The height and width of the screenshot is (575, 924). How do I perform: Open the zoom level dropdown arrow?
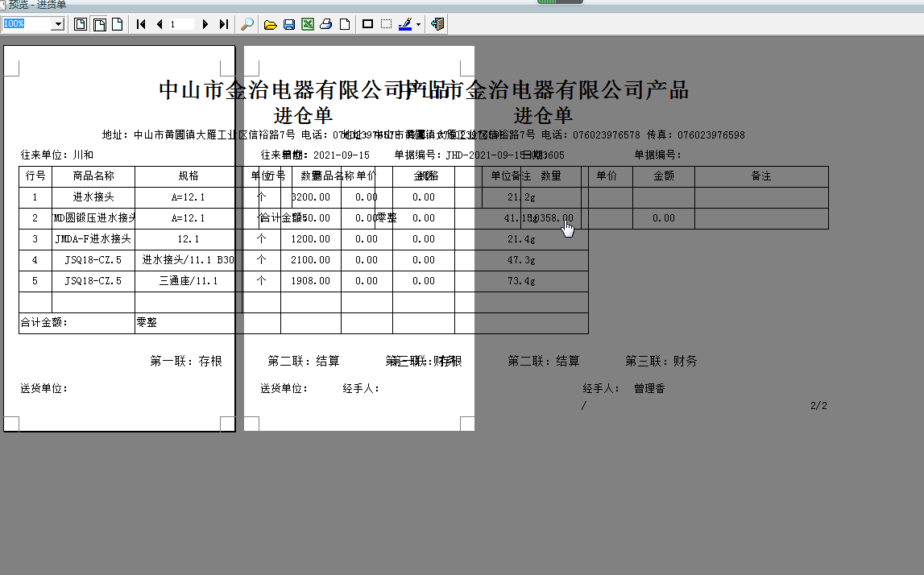pyautogui.click(x=58, y=24)
